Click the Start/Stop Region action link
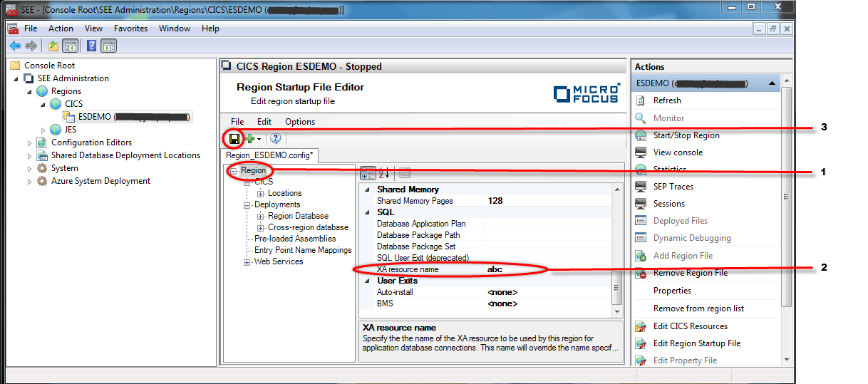The image size is (868, 384). [x=686, y=135]
